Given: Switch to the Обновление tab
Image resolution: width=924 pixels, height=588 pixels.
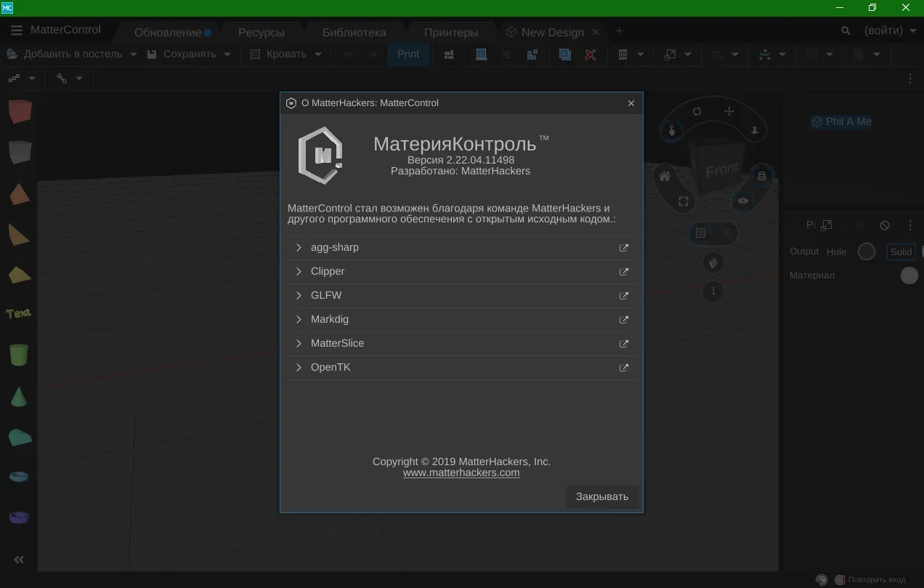Looking at the screenshot, I should tap(168, 33).
